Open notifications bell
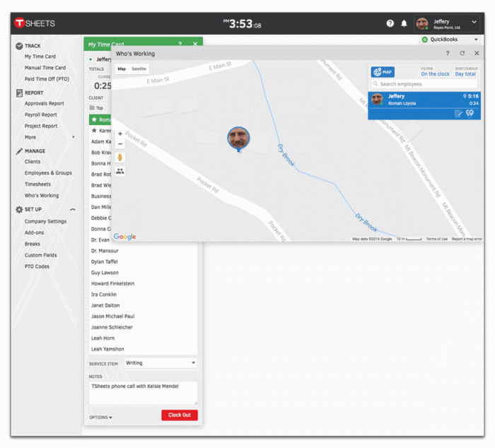The image size is (495, 448). click(x=404, y=23)
